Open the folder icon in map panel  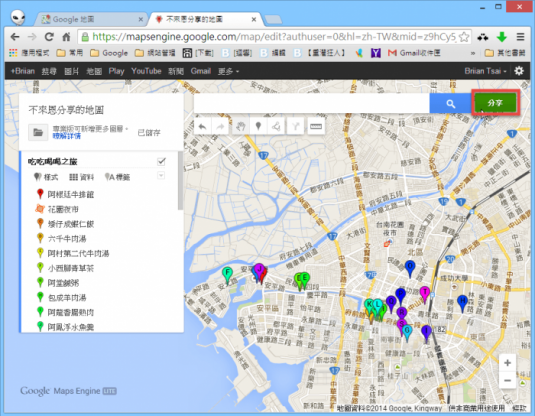pos(38,132)
